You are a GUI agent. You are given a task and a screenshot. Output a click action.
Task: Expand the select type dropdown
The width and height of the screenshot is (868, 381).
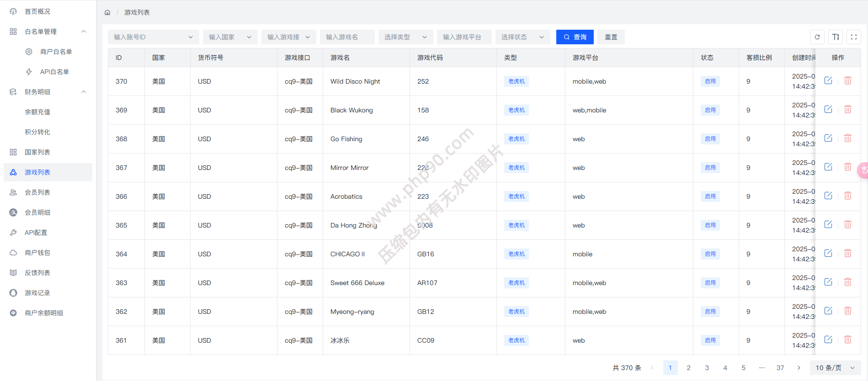405,37
